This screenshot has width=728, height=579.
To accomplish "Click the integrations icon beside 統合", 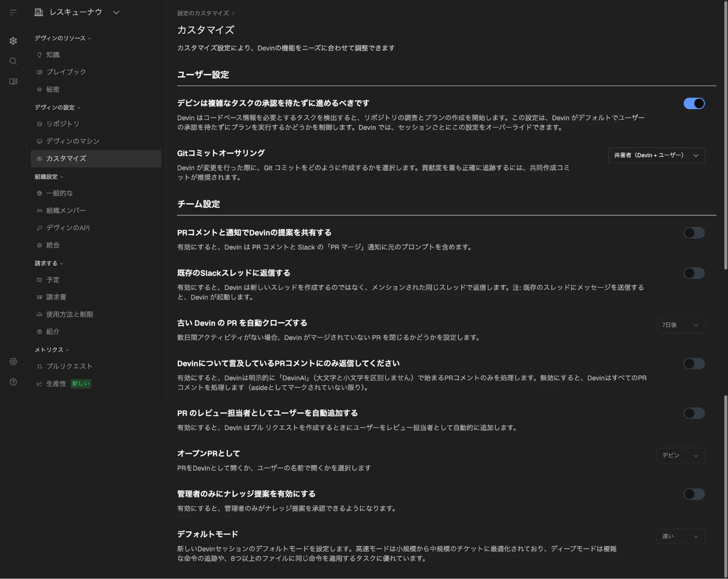I will click(x=40, y=245).
